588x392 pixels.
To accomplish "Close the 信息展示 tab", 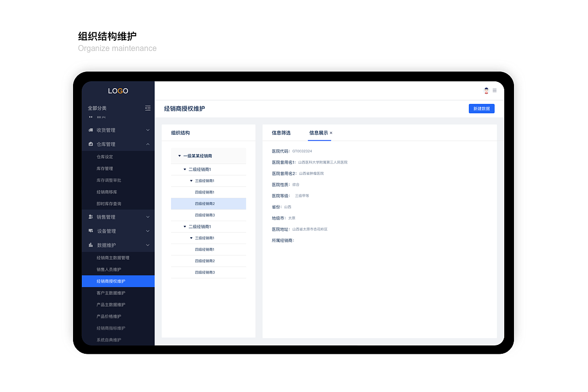I will [x=331, y=133].
